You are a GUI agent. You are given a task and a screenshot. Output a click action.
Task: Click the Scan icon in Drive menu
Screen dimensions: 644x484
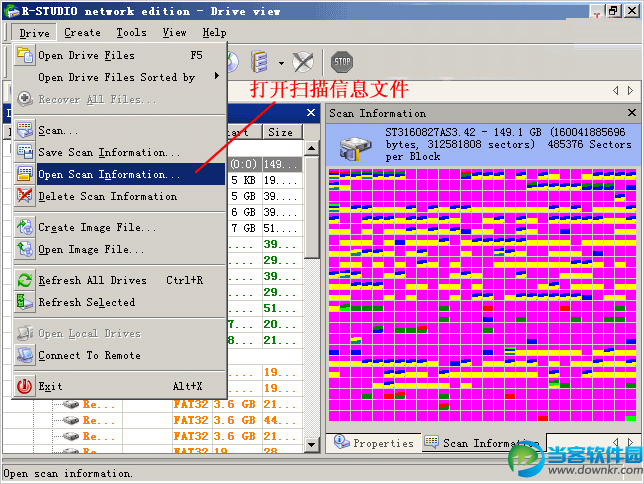(25, 130)
